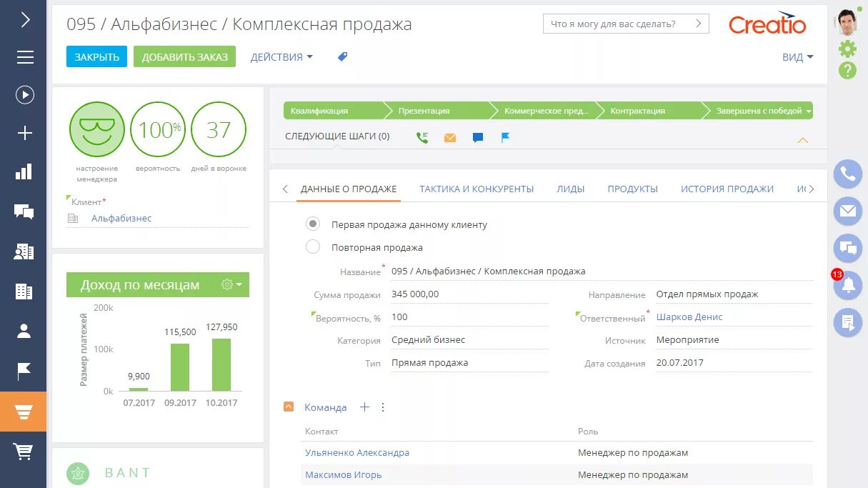This screenshot has width=868, height=488.
Task: Open Команда detail three-dots menu
Action: [383, 407]
